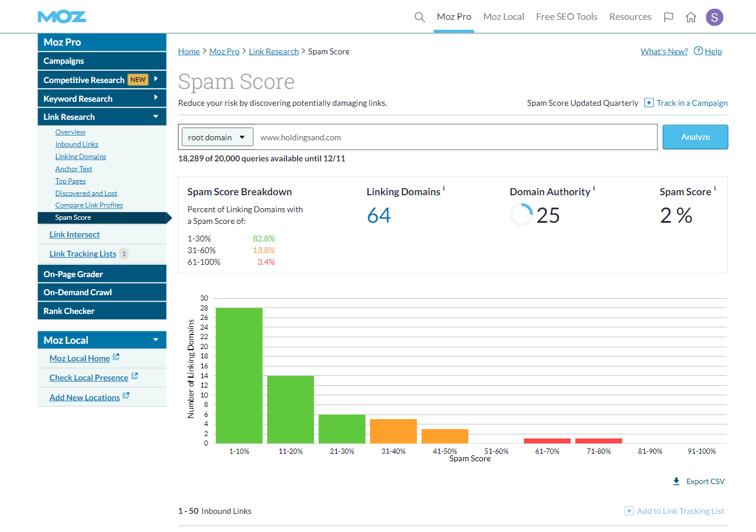
Task: Open the Discovered and Lost link
Action: pos(86,194)
